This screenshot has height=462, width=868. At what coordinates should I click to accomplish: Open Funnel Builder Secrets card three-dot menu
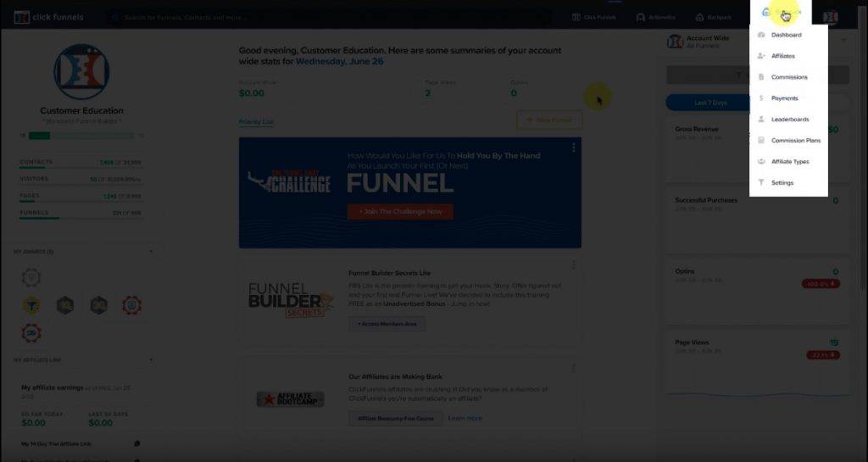point(574,265)
